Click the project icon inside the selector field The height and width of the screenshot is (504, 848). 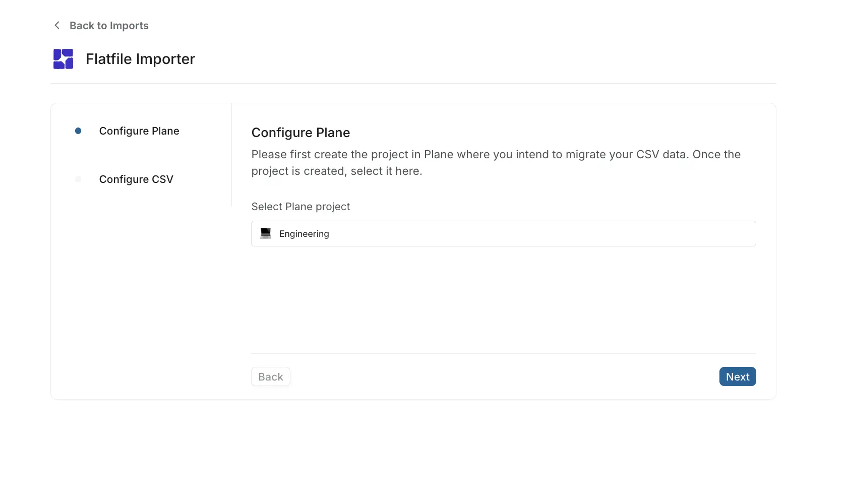click(x=265, y=233)
